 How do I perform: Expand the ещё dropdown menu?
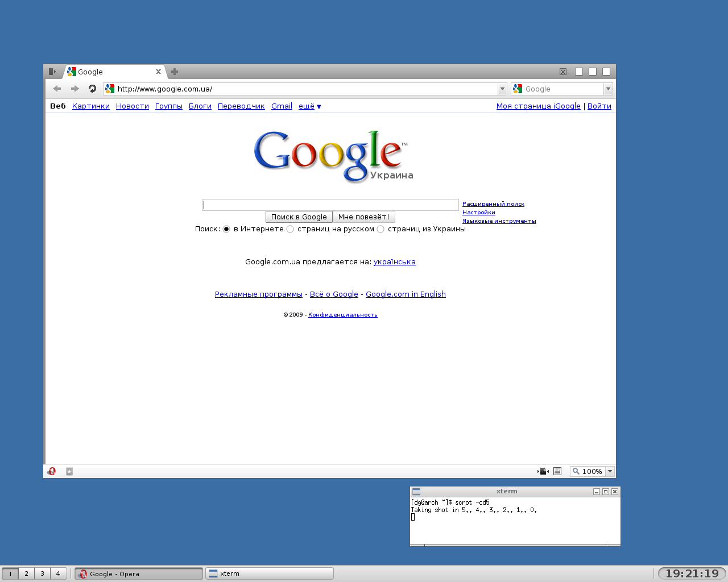coord(309,106)
